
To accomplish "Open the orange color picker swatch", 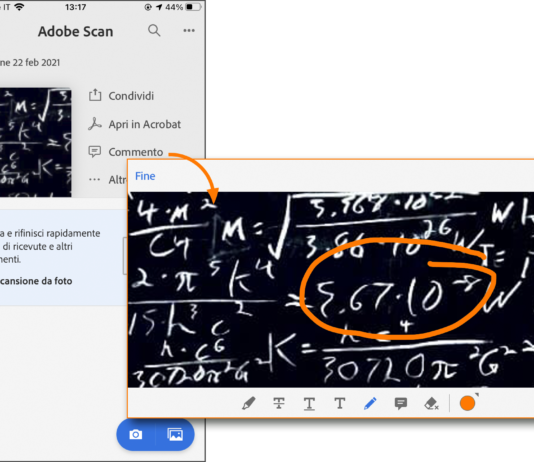I will [468, 403].
